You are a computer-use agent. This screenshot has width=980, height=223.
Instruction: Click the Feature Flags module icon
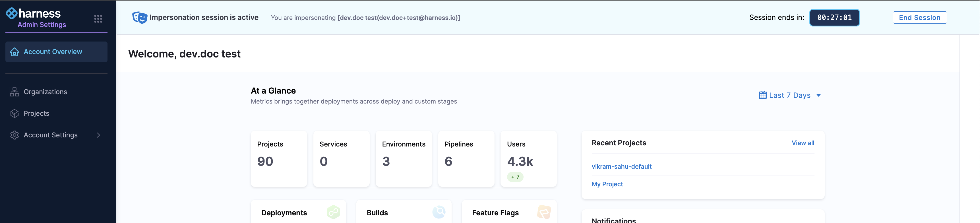tap(544, 212)
